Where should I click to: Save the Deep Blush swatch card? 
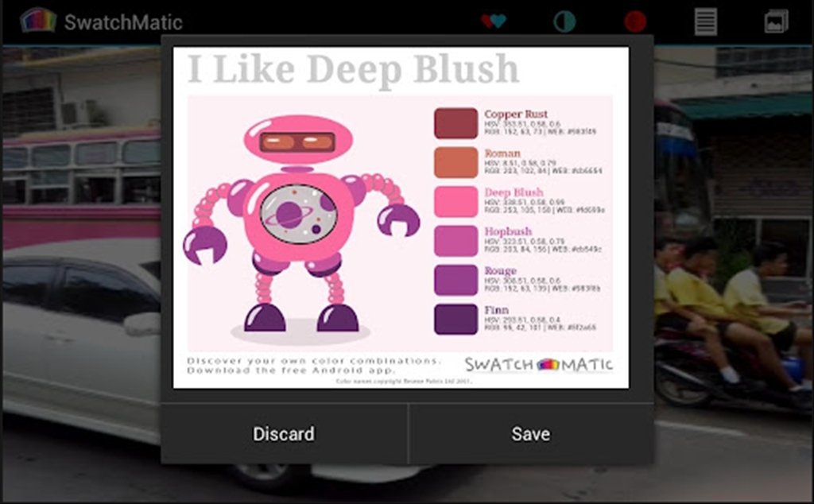coord(530,434)
